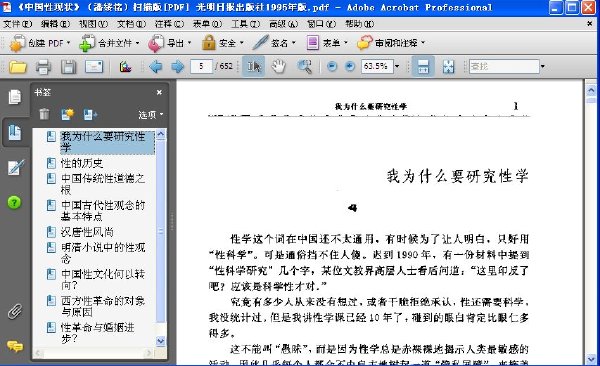Toggle the Bookmarks panel button in sidebar
The image size is (600, 366).
15,132
